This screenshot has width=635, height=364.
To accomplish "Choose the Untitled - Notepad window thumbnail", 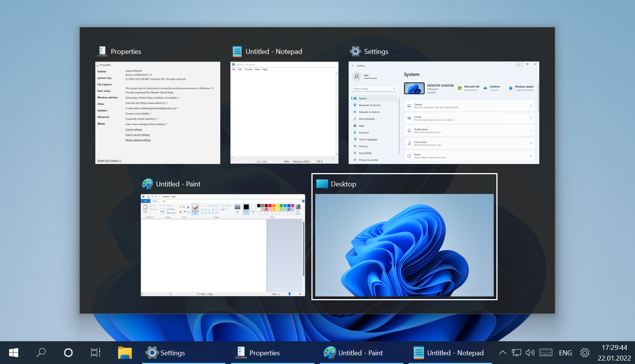I will [284, 113].
